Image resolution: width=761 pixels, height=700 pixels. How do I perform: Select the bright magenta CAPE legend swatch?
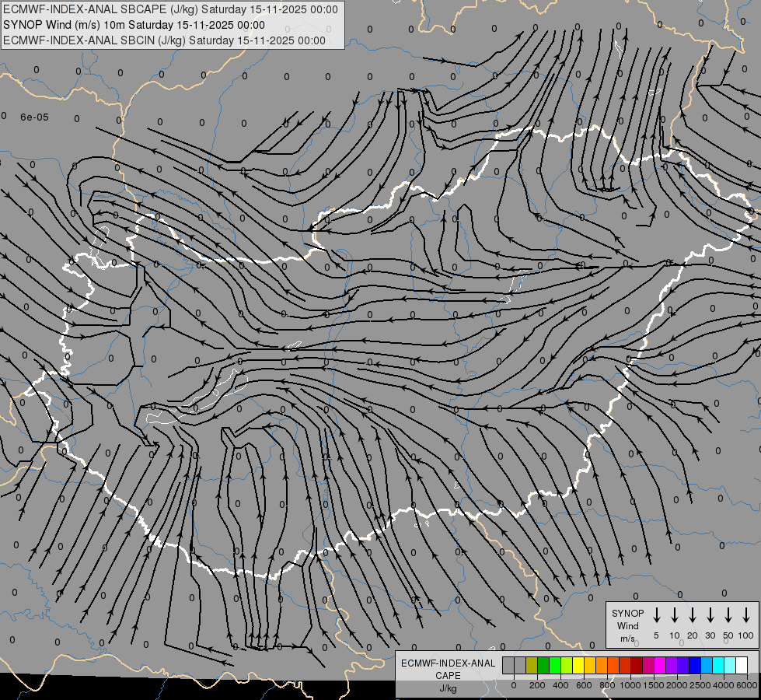pyautogui.click(x=660, y=665)
